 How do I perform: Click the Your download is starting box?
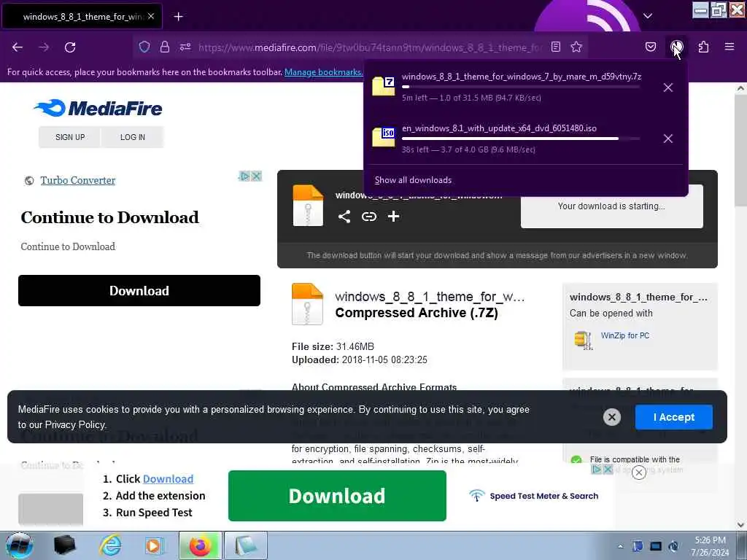click(x=612, y=206)
